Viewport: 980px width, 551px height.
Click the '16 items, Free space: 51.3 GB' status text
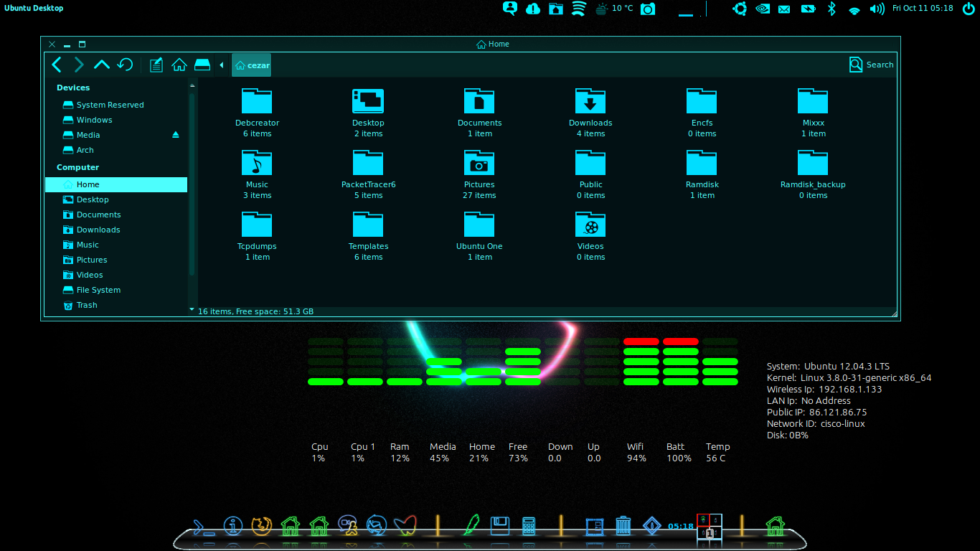tap(255, 311)
